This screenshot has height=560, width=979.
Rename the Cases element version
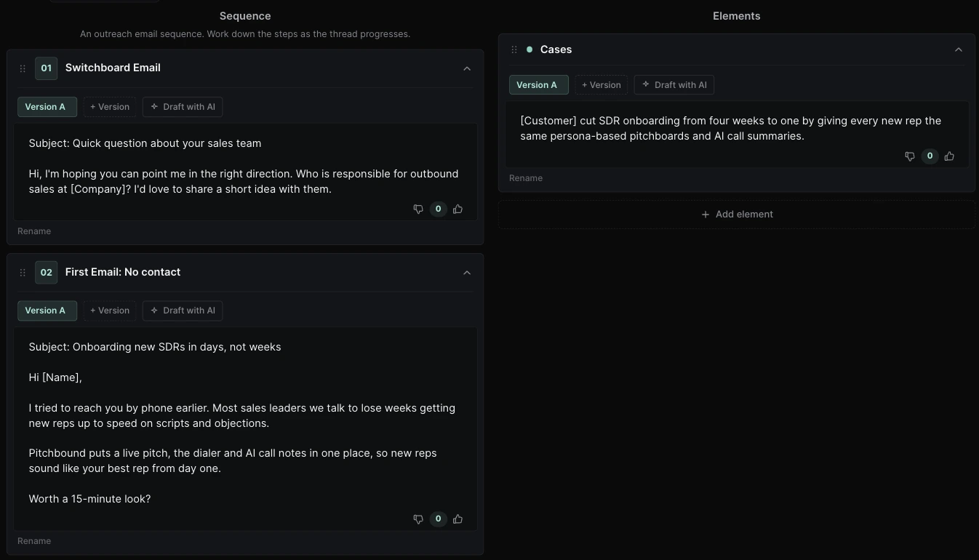click(x=526, y=178)
